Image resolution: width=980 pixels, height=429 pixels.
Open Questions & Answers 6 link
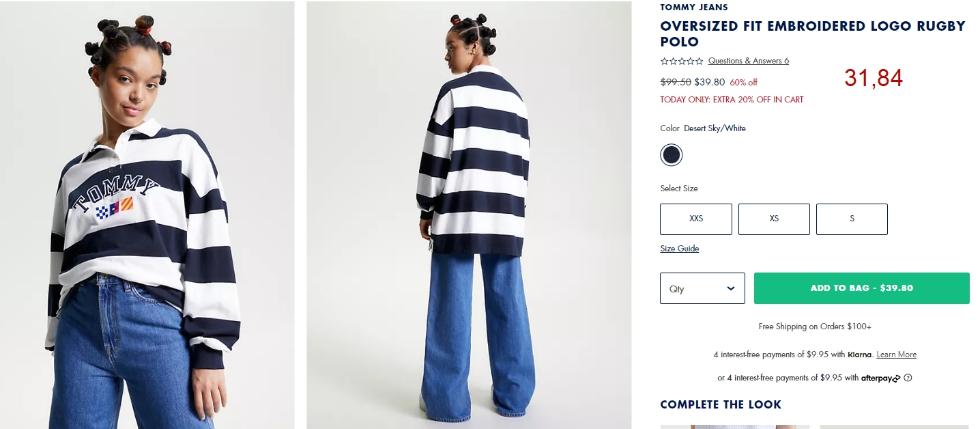749,61
